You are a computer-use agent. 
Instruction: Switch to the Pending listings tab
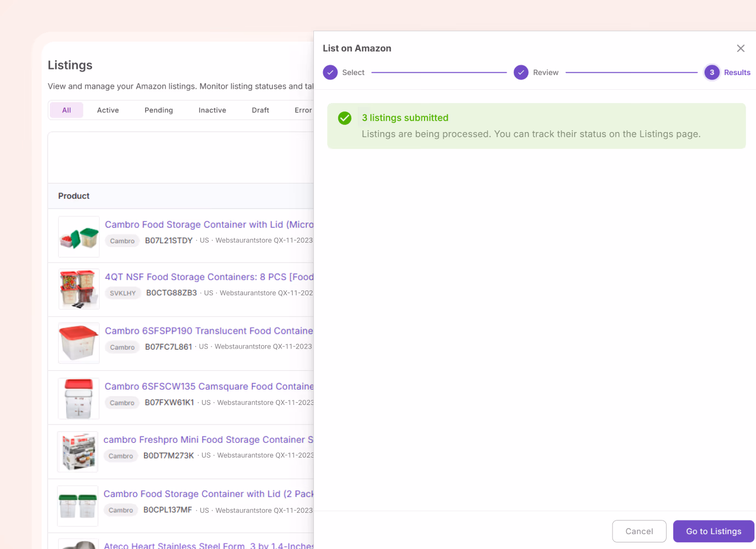[x=159, y=110]
